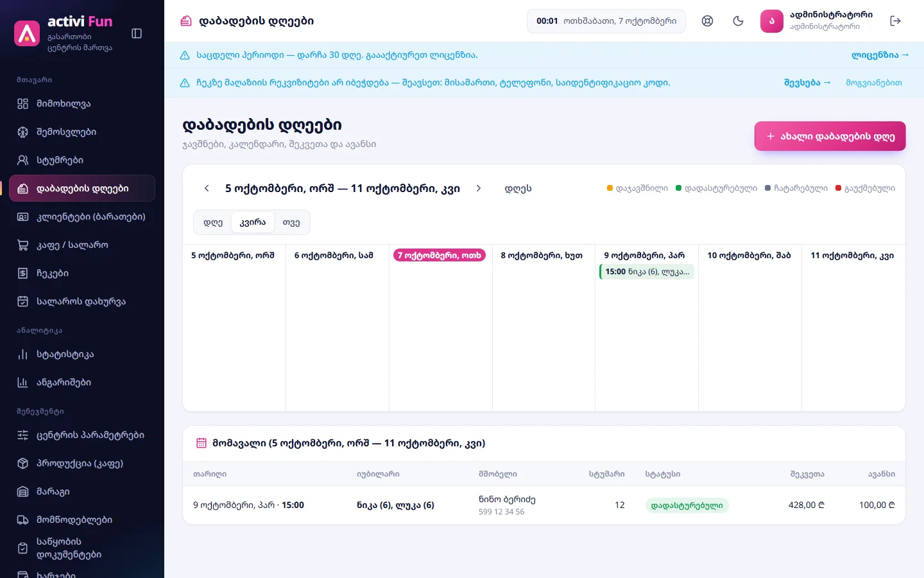Click the პროდუქცია (კაფე) box icon
Image resolution: width=924 pixels, height=578 pixels.
[x=23, y=463]
